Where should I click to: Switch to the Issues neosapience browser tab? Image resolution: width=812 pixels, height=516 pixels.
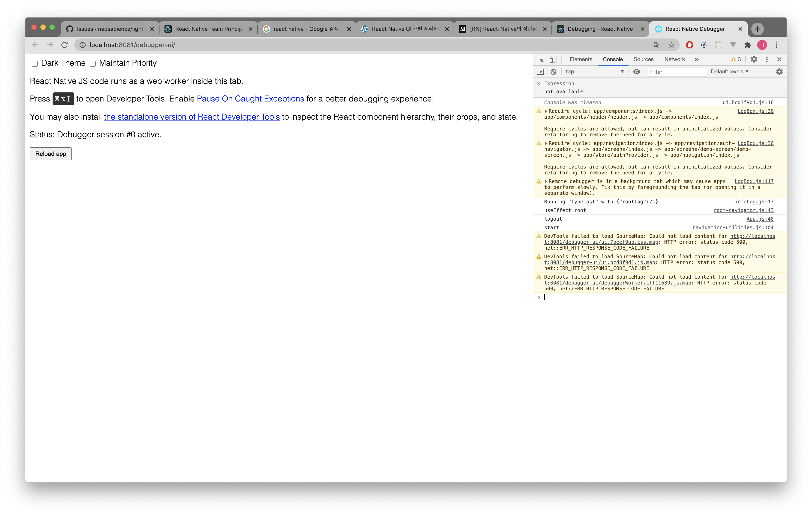[110, 29]
